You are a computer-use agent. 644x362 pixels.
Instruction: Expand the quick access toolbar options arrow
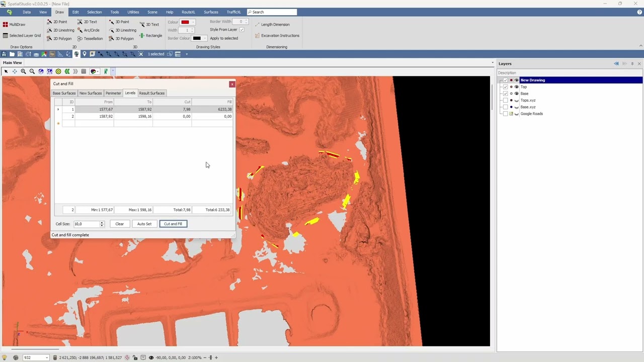tap(187, 54)
